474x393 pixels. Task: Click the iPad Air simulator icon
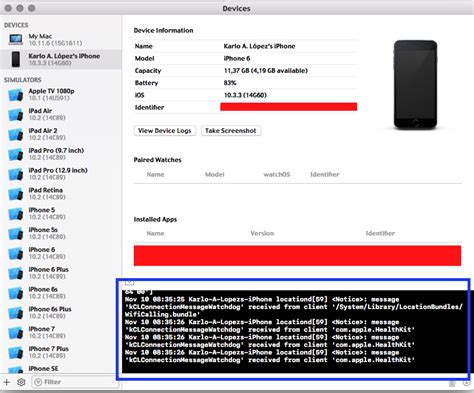click(x=16, y=115)
